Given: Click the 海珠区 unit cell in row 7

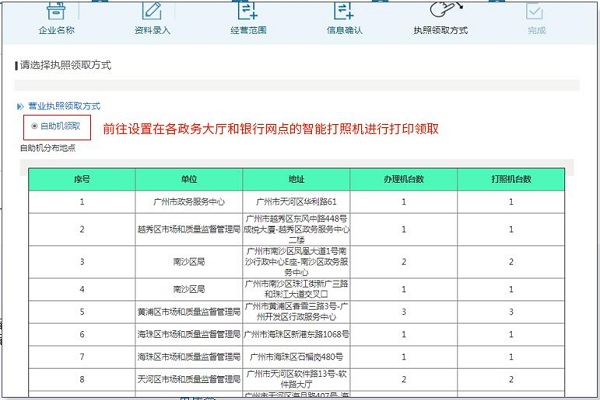Looking at the screenshot, I should click(189, 357).
